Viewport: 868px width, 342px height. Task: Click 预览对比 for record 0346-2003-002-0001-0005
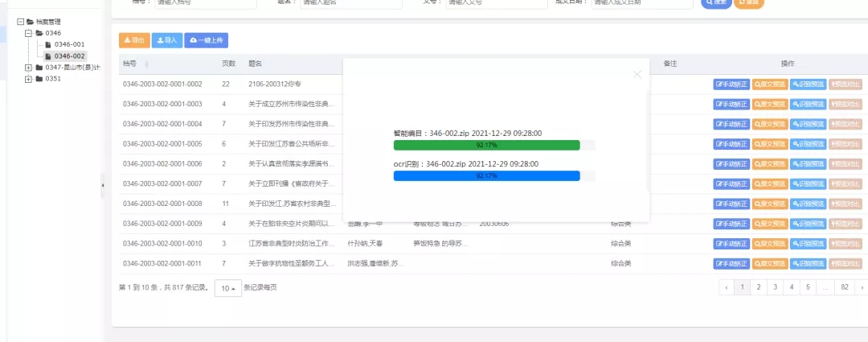(844, 144)
